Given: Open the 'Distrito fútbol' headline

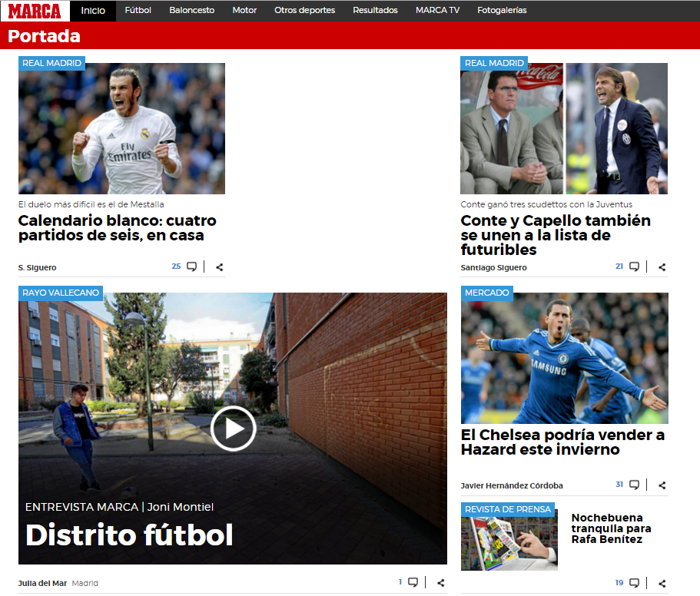Looking at the screenshot, I should [129, 535].
